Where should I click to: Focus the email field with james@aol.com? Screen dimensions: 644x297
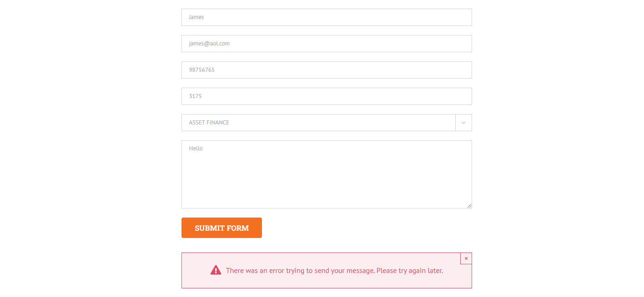(327, 44)
